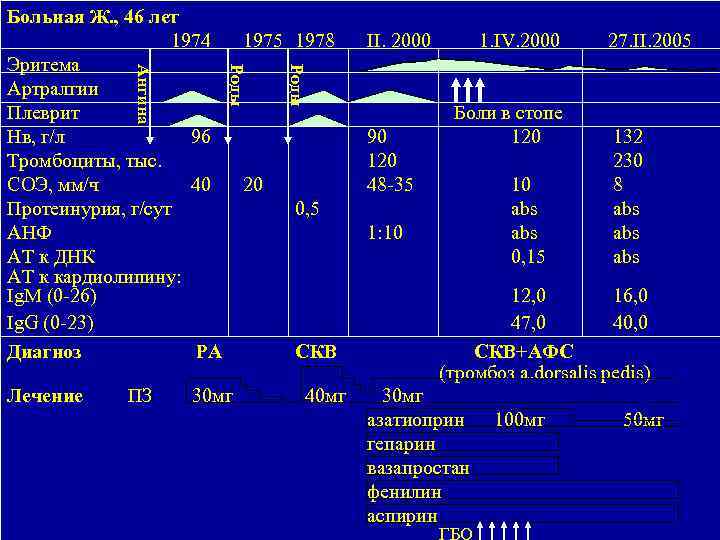The height and width of the screenshot is (540, 720).
Task: Select the "Диагноз" heading
Action: [x=44, y=352]
